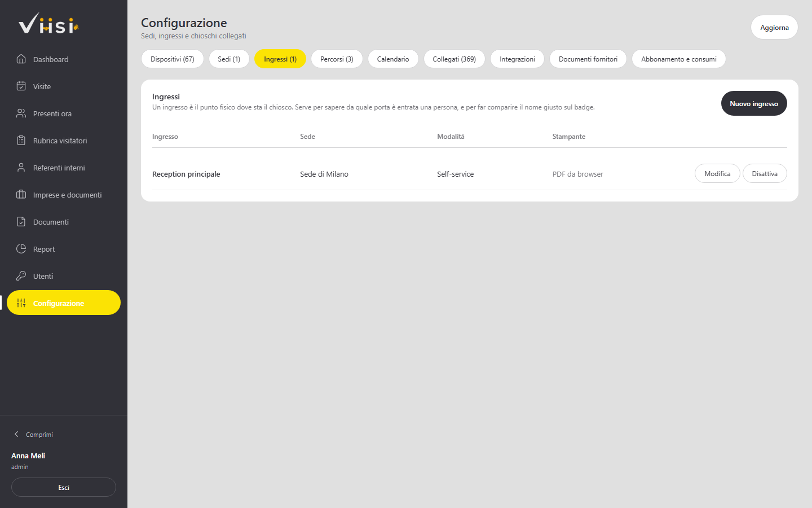This screenshot has height=508, width=812.
Task: Click the Rubrica visitatori clipboard icon
Action: click(x=21, y=140)
